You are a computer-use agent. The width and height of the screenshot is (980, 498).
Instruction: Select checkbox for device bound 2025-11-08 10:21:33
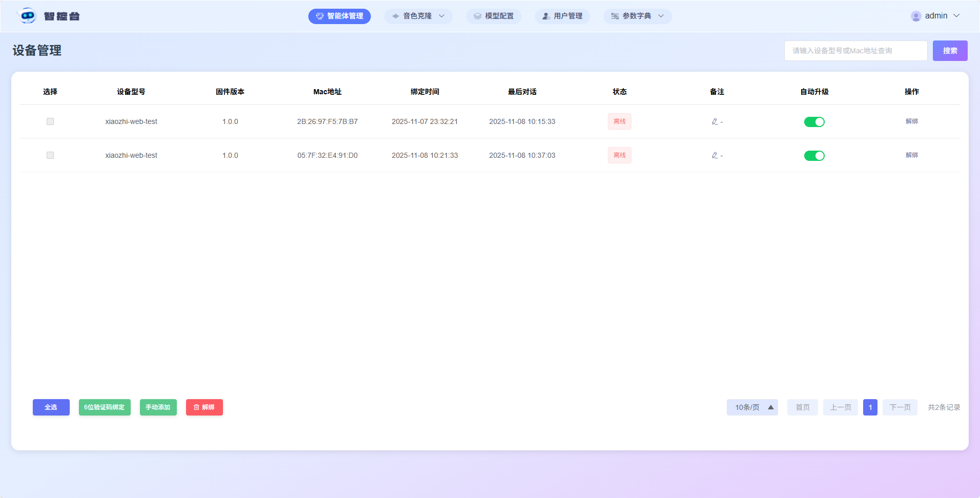point(50,155)
